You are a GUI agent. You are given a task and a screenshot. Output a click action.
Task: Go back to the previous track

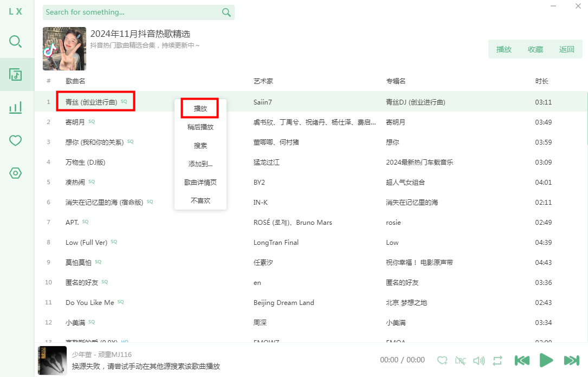tap(522, 360)
